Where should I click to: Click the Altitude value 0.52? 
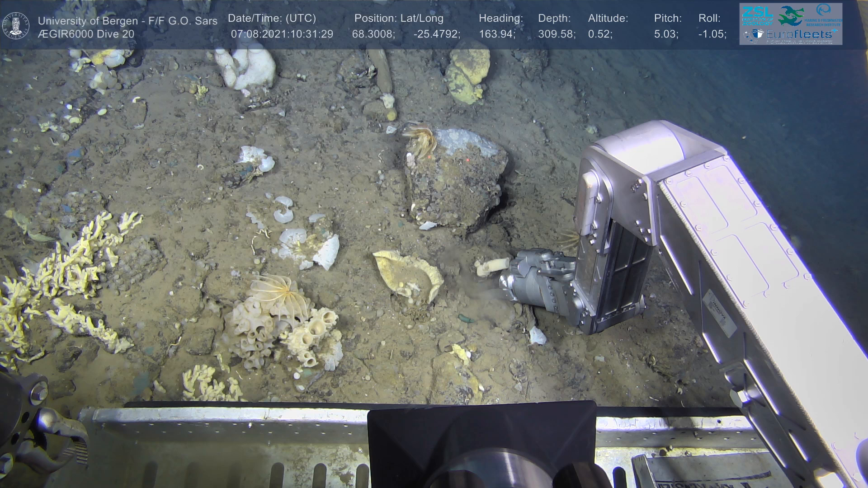600,34
